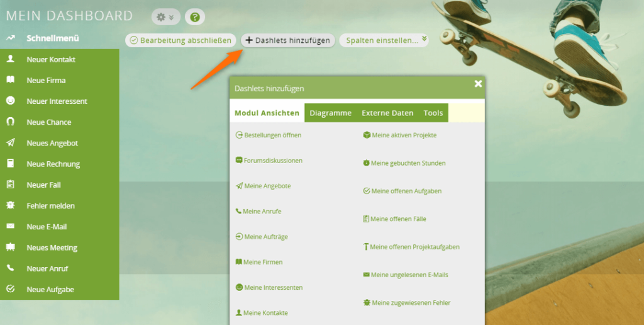Click the clipboard icon beside Neuer Fall
Screen dimensions: 644x325
click(10, 185)
